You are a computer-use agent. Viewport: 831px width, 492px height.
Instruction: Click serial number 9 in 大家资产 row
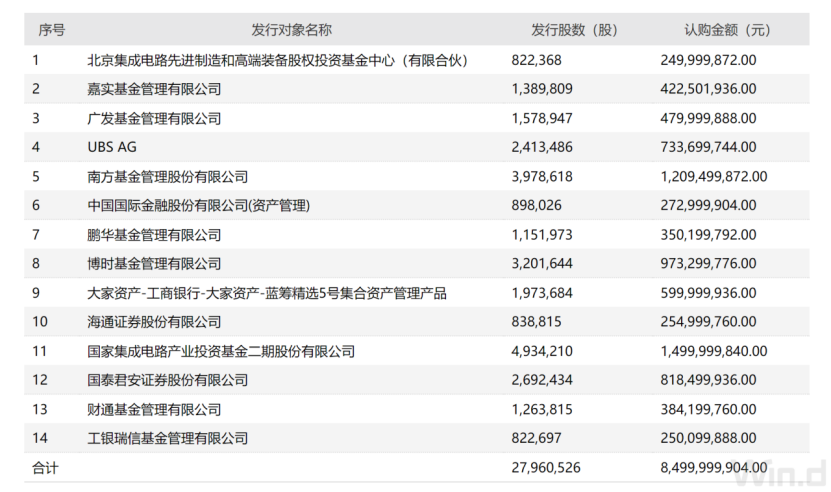[36, 293]
